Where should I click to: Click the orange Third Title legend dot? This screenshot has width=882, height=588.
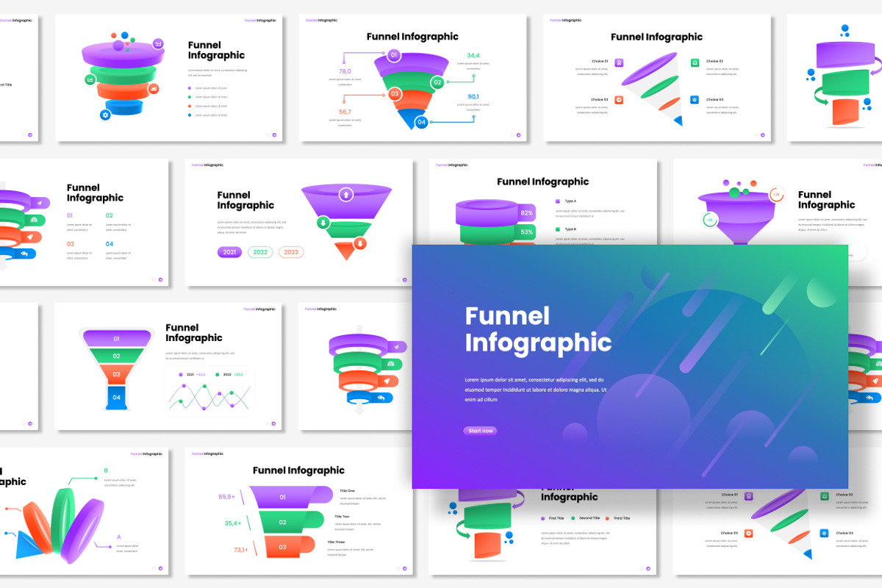click(x=607, y=518)
